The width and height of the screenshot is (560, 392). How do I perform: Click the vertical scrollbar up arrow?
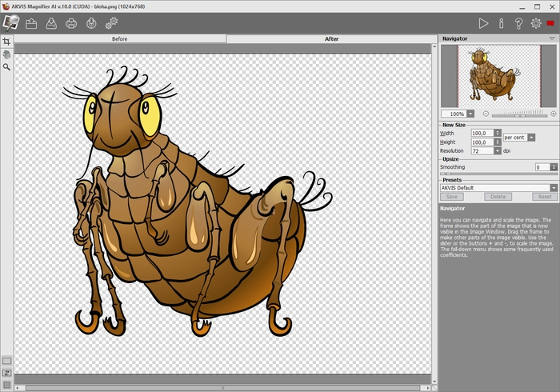[x=434, y=47]
